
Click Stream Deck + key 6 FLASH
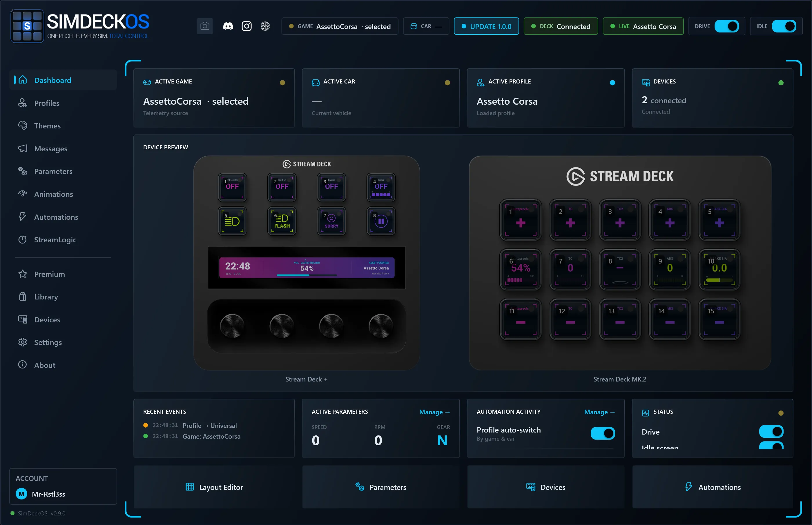[x=282, y=221]
